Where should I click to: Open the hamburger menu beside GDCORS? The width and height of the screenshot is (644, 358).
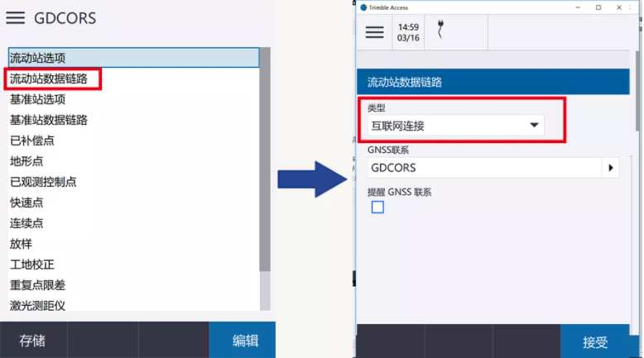17,18
